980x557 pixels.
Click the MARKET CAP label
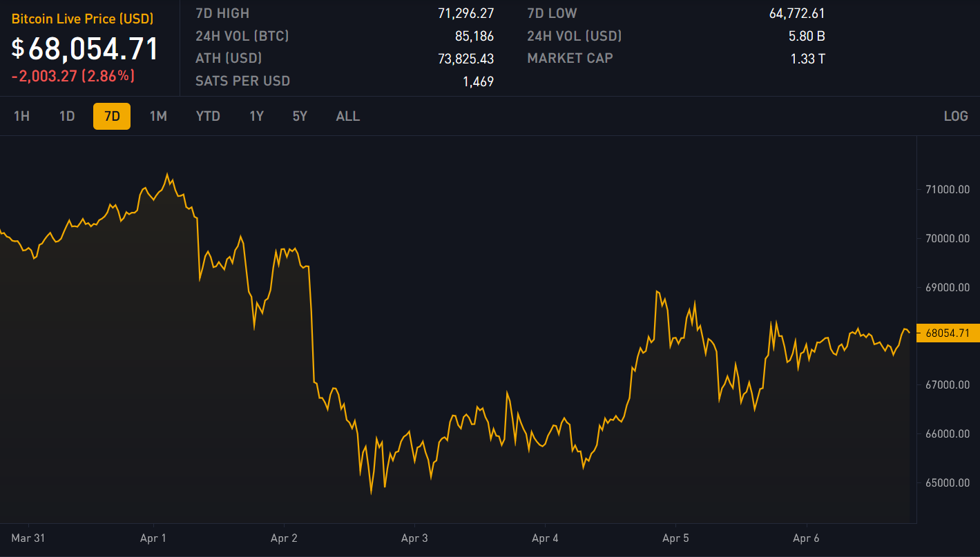click(x=570, y=58)
